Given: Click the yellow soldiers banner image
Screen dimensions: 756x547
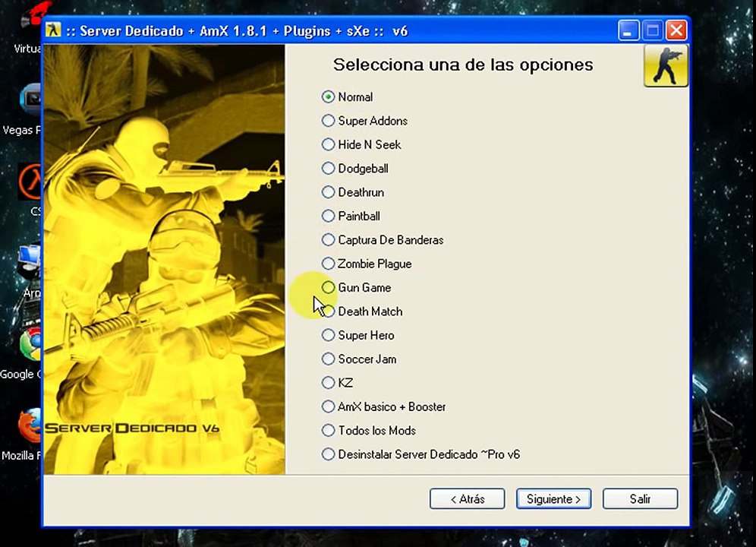Looking at the screenshot, I should [x=164, y=259].
